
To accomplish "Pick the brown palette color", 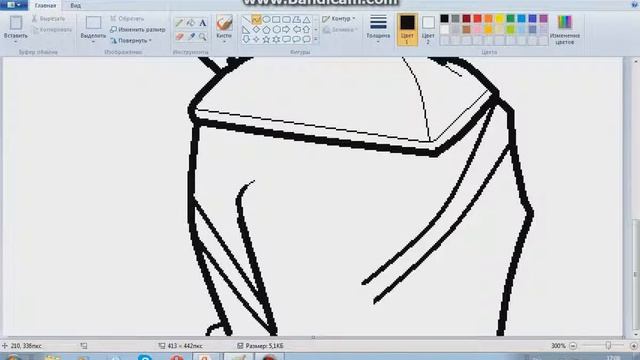I will point(467,29).
